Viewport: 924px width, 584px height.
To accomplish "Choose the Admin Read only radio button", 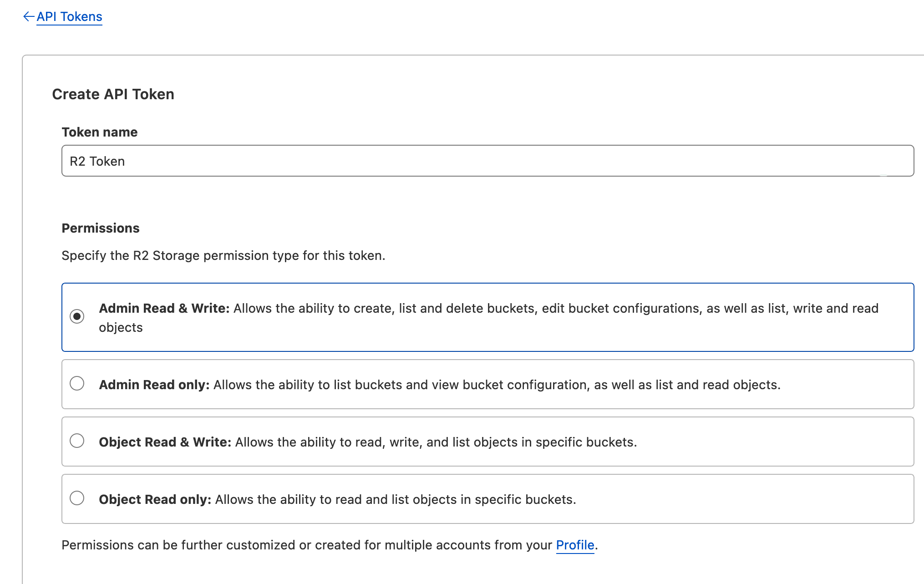I will (x=77, y=384).
